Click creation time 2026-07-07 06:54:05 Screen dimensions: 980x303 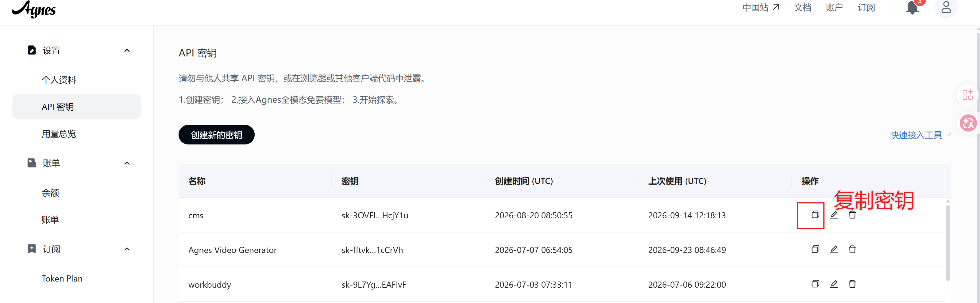533,250
